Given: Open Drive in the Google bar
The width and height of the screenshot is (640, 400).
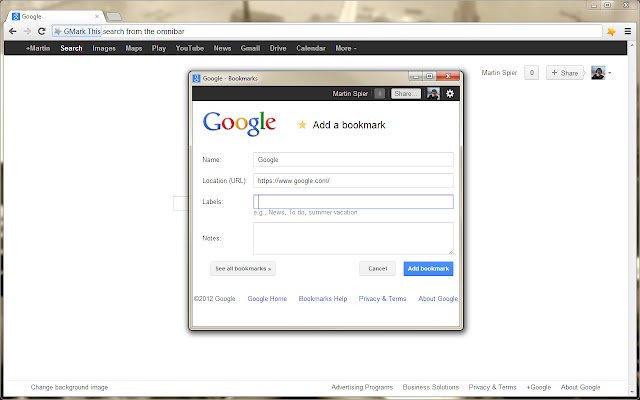Looking at the screenshot, I should pos(278,48).
